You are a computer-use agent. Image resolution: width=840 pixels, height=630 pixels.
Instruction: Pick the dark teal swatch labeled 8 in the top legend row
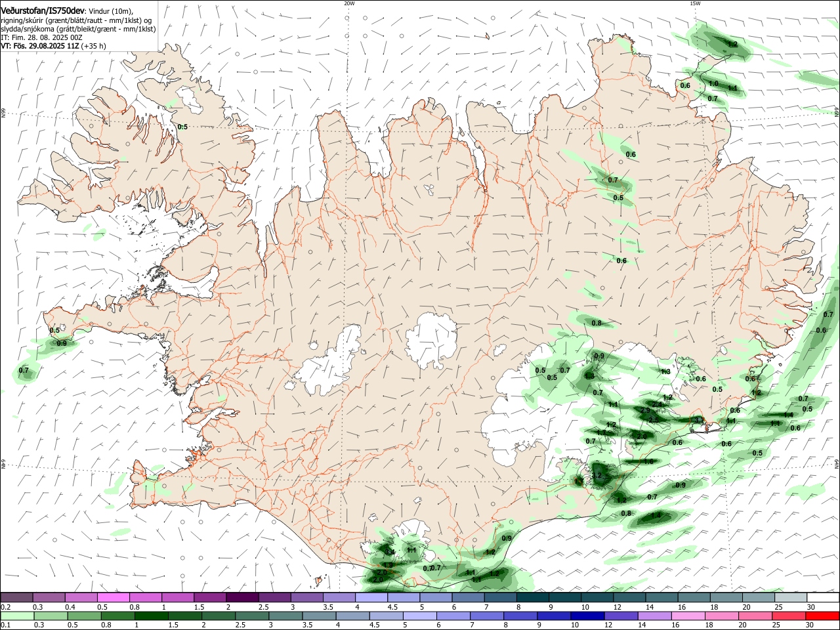pyautogui.click(x=532, y=597)
